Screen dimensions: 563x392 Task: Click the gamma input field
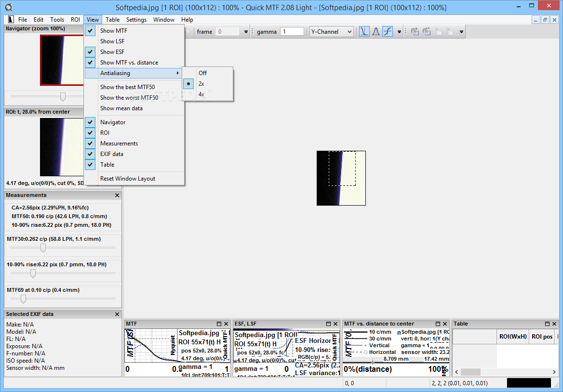tap(292, 32)
